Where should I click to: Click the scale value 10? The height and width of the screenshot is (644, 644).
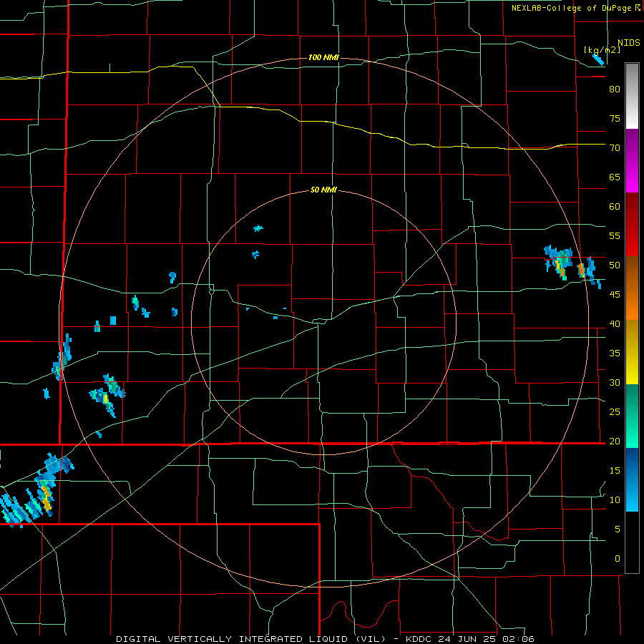tap(615, 500)
